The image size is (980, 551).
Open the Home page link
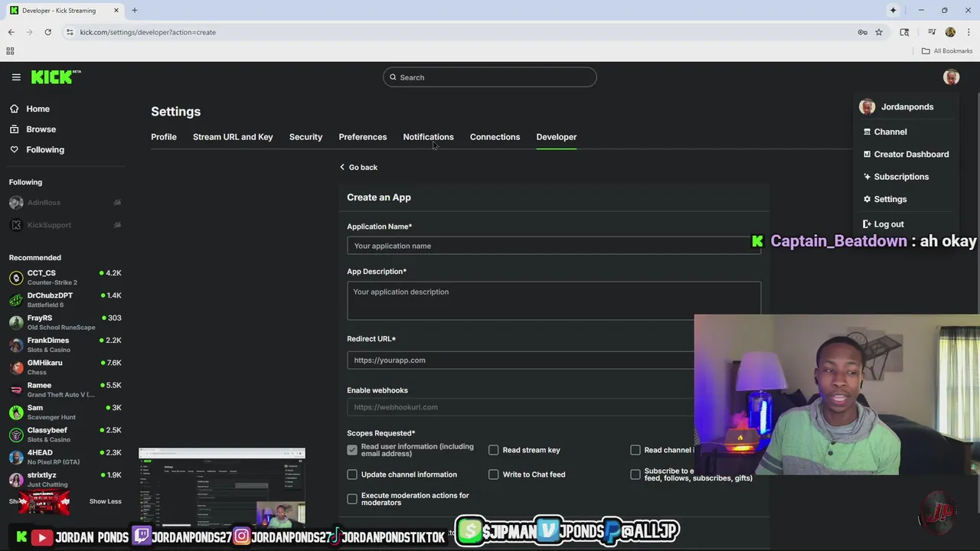click(38, 109)
